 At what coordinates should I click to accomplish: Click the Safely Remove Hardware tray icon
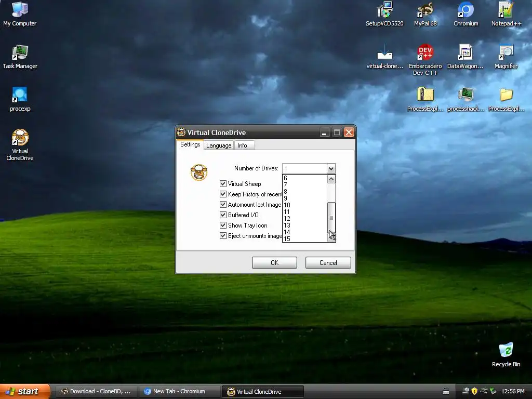(493, 391)
